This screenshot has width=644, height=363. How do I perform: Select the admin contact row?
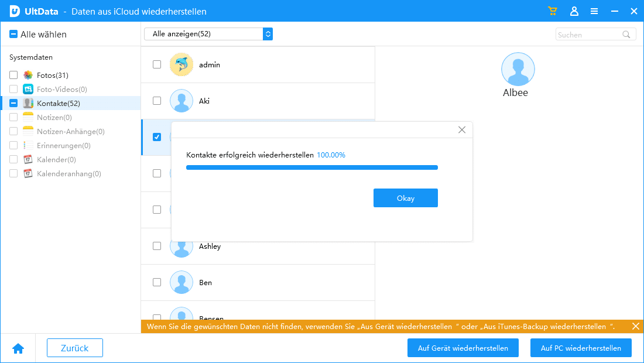[x=258, y=64]
